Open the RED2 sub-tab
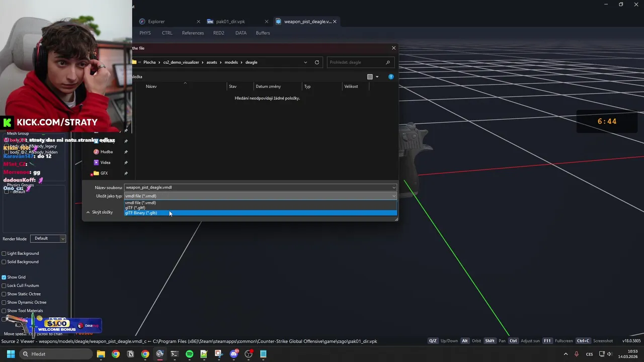 218,33
